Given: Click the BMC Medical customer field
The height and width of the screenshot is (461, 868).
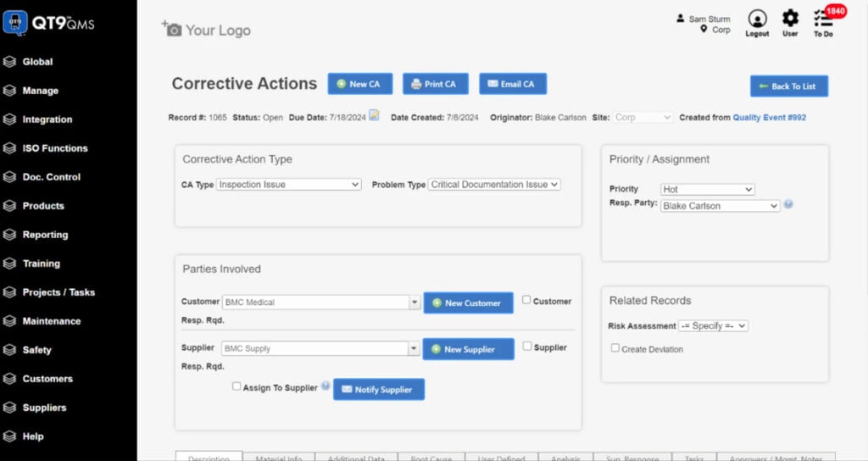Looking at the screenshot, I should point(316,303).
